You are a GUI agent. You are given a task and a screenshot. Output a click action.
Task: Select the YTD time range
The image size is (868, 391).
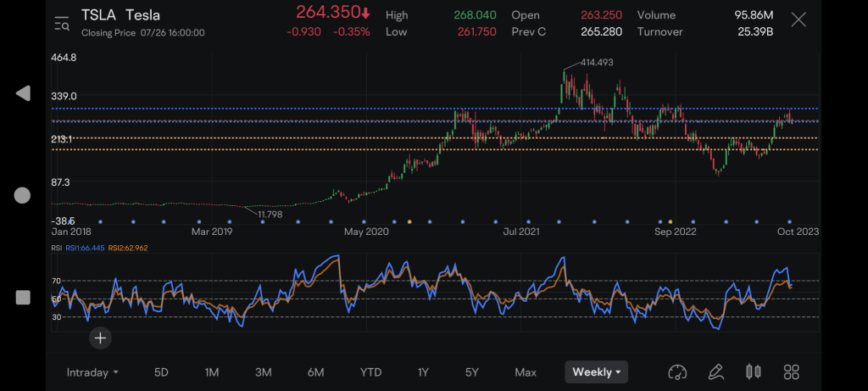371,372
